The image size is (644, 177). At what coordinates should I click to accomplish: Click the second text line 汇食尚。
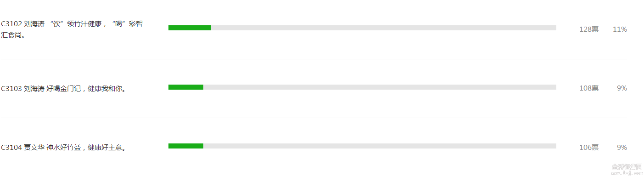[13, 35]
